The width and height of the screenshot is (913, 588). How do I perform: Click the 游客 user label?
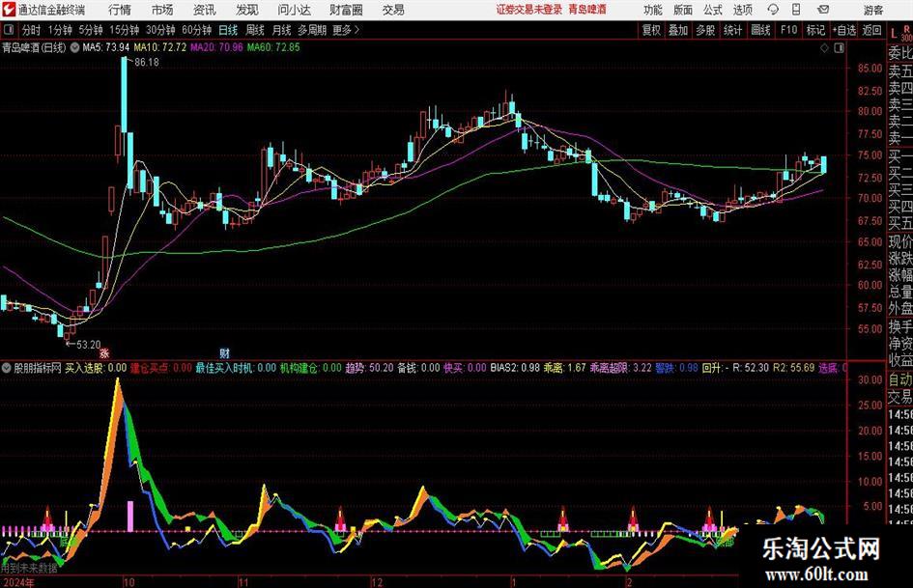(873, 10)
